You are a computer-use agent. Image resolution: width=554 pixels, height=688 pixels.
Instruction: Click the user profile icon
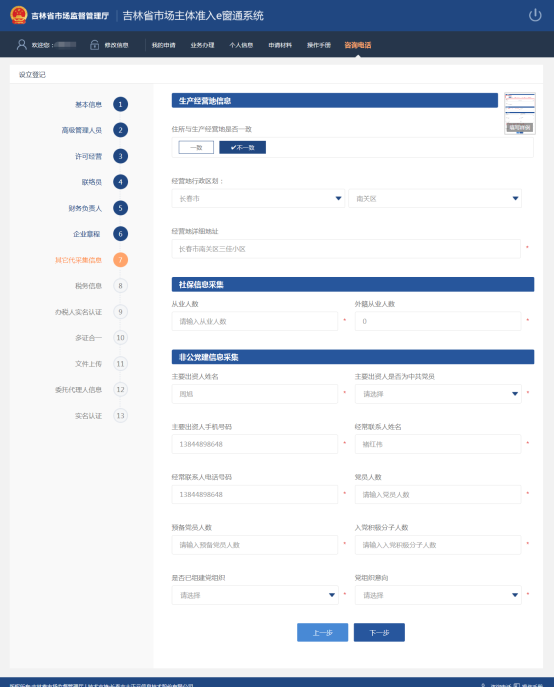click(x=21, y=45)
